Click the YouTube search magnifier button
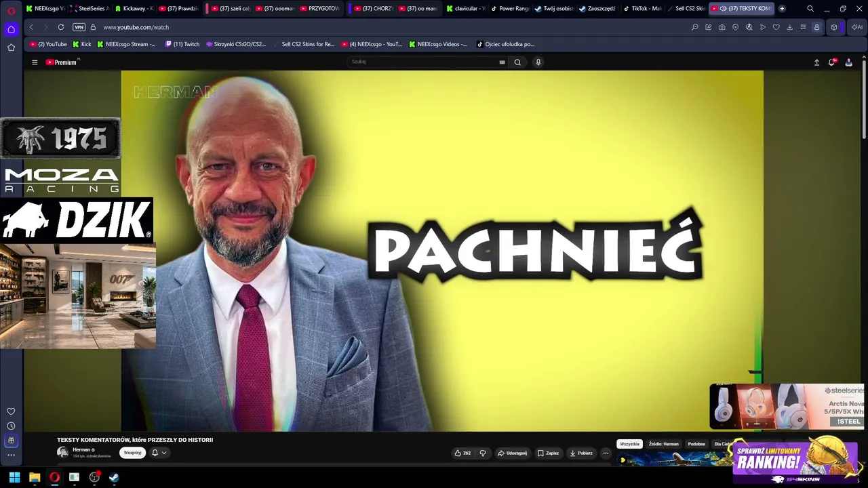This screenshot has width=868, height=488. 517,62
